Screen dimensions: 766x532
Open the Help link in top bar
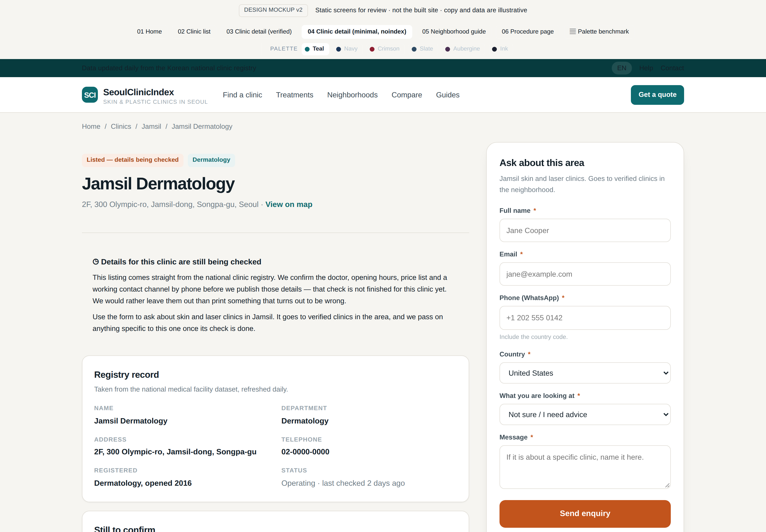[x=646, y=68]
